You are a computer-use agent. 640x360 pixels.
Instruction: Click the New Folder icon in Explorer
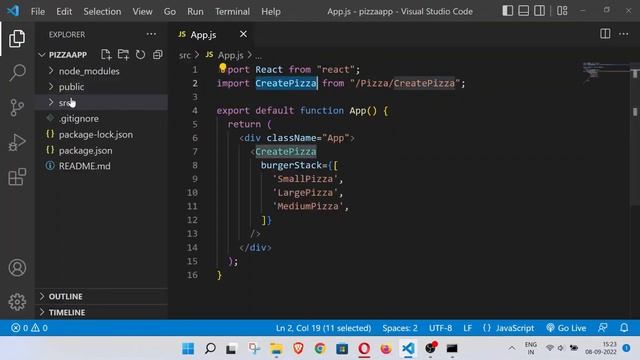click(x=123, y=55)
